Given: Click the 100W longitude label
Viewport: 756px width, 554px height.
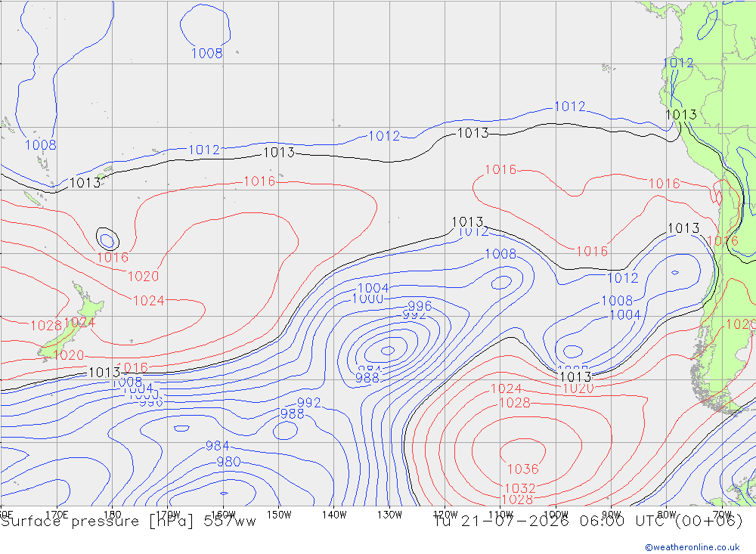Looking at the screenshot, I should pyautogui.click(x=556, y=515).
